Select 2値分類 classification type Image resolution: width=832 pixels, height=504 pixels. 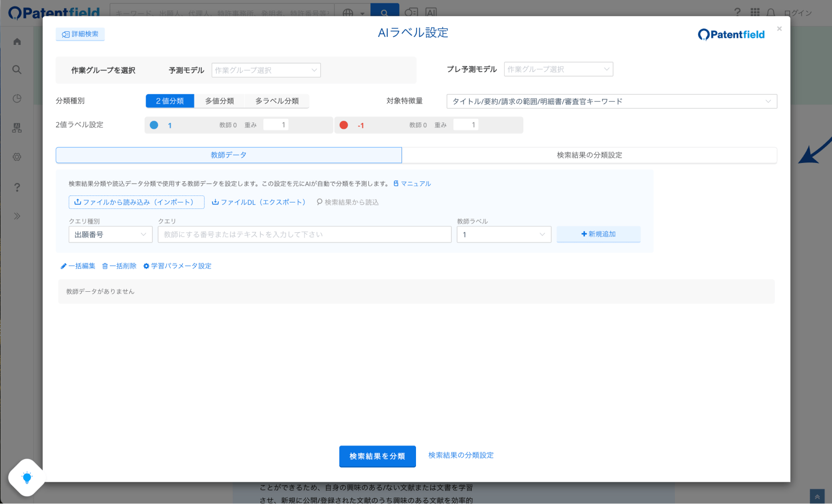pyautogui.click(x=170, y=101)
